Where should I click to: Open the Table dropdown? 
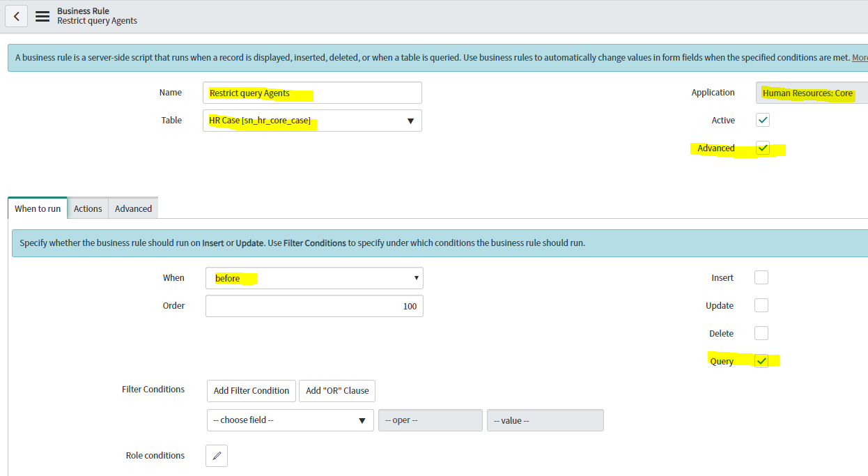pyautogui.click(x=312, y=120)
